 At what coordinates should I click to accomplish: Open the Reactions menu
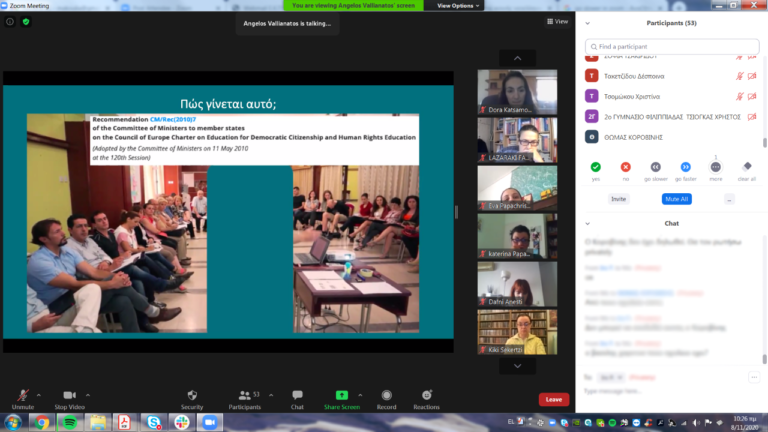pos(427,399)
